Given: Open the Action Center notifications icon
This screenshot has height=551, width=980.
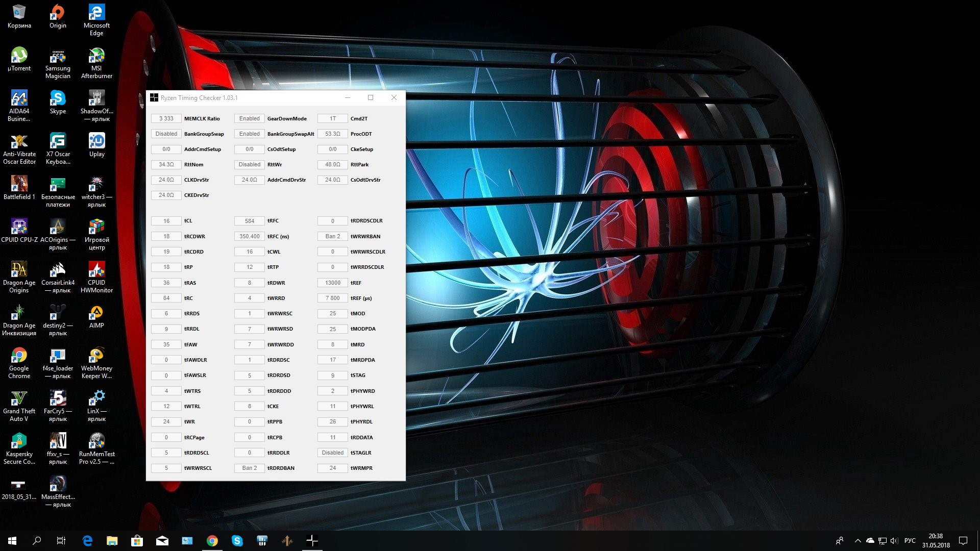Looking at the screenshot, I should [963, 541].
